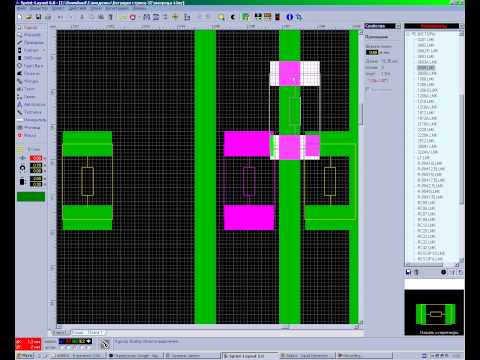Click the green layer color swatch
The image size is (480, 360).
pyautogui.click(x=31, y=196)
